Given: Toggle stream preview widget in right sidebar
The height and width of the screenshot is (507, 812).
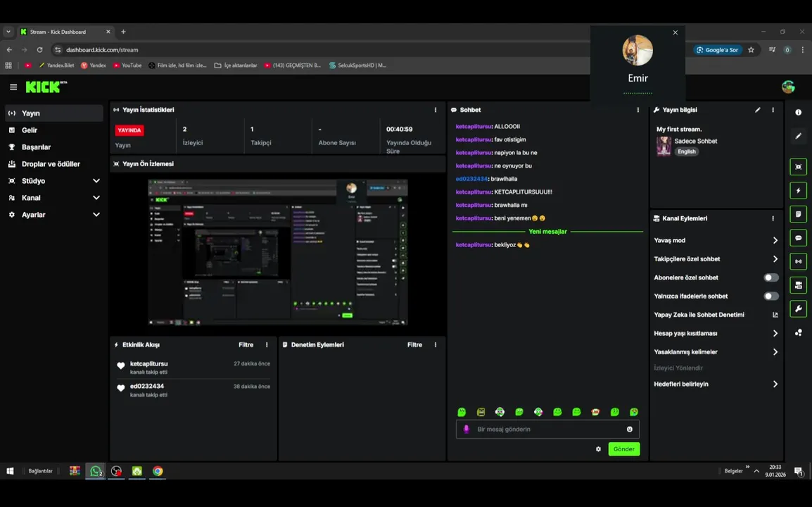Looking at the screenshot, I should point(799,167).
